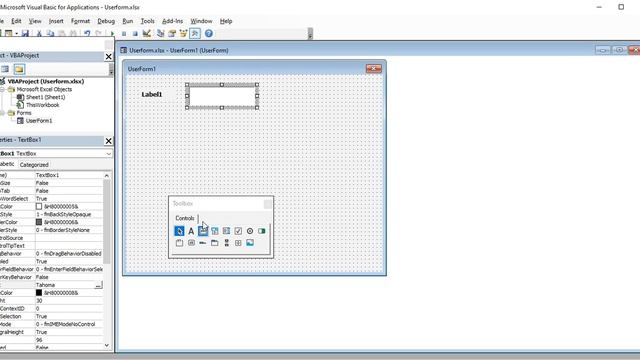640x360 pixels.
Task: Click the Font ellipsis button beside Tahoma
Action: pyautogui.click(x=98, y=285)
